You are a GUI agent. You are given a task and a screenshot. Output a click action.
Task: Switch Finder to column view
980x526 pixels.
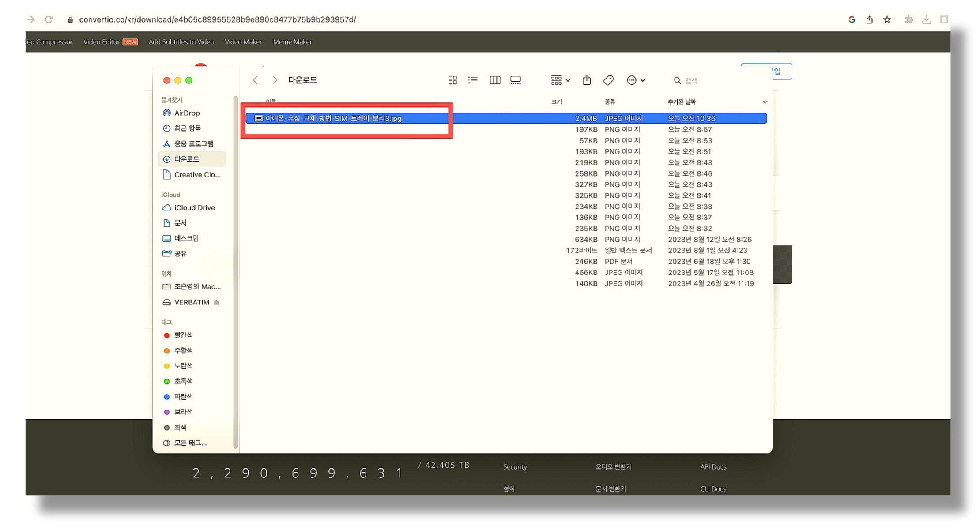point(495,80)
